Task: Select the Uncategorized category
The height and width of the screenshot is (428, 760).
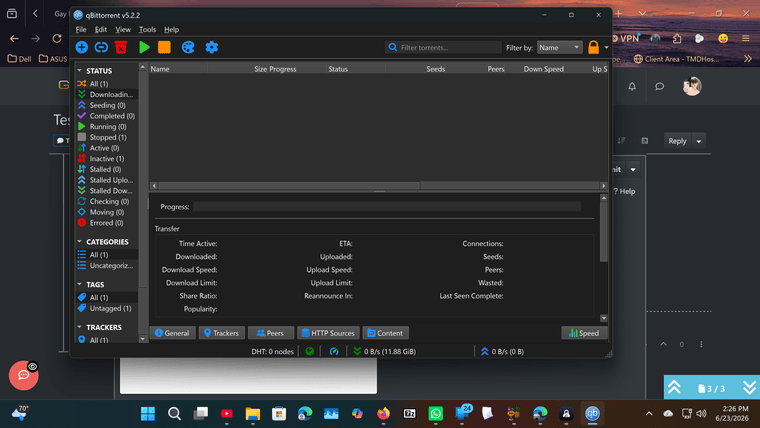Action: (107, 265)
